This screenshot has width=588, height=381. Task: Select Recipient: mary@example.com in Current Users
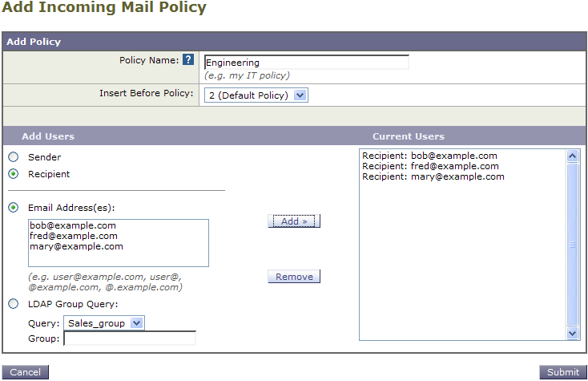point(433,176)
